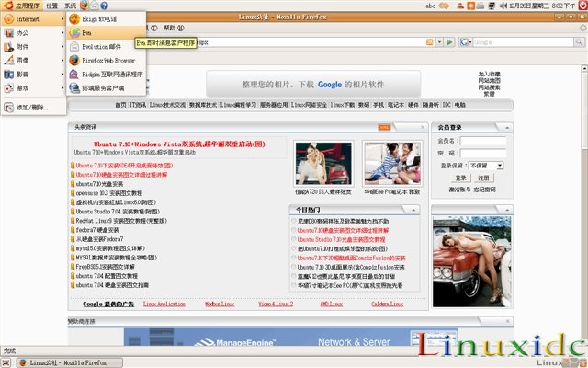
Task: Open the 位置 panel menu
Action: pyautogui.click(x=51, y=6)
